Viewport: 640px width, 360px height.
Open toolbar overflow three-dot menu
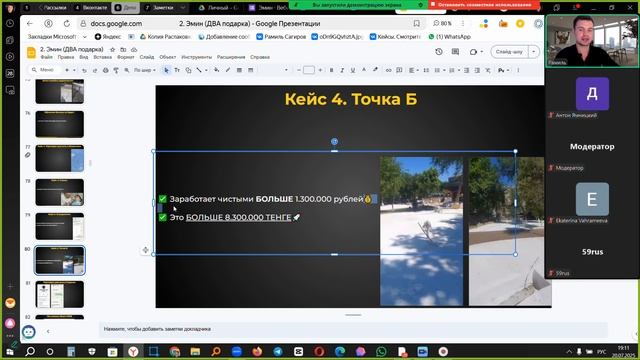(518, 70)
